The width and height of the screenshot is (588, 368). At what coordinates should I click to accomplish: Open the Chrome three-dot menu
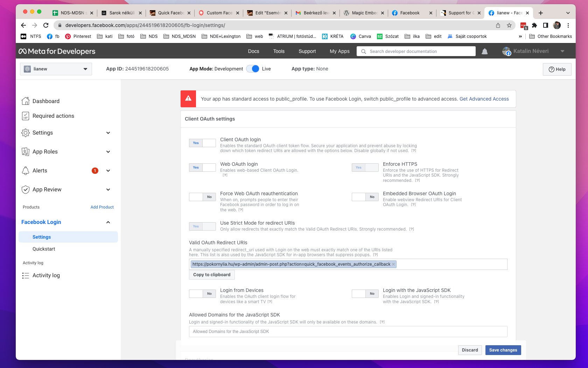pos(568,25)
